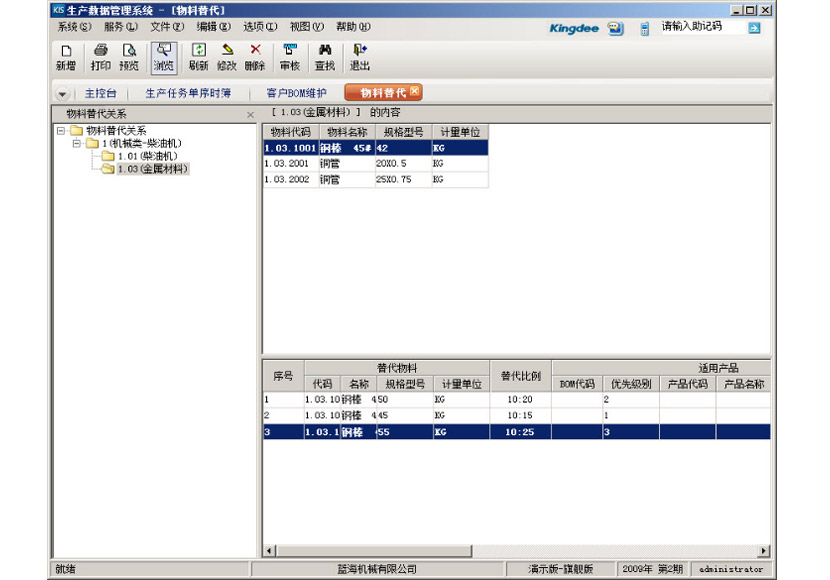
Task: Click the 修改 (Edit) pencil icon
Action: click(227, 56)
